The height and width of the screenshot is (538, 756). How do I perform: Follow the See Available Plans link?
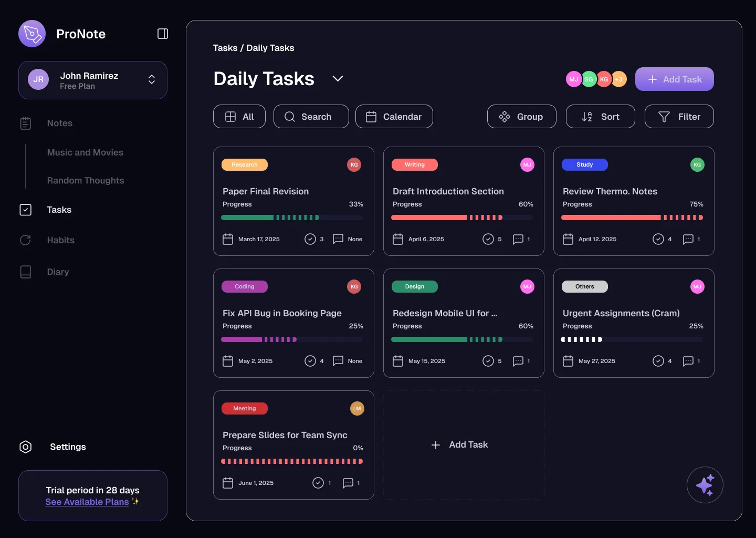point(87,502)
